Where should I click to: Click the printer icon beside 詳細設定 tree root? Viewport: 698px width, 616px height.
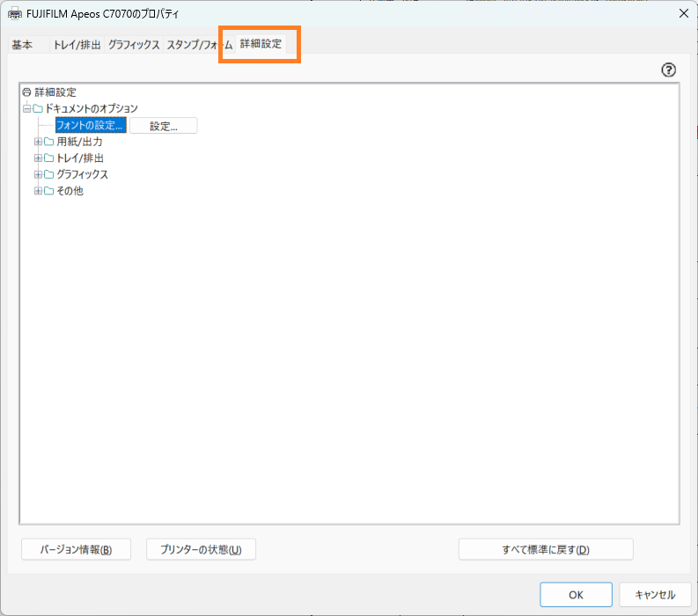click(26, 92)
